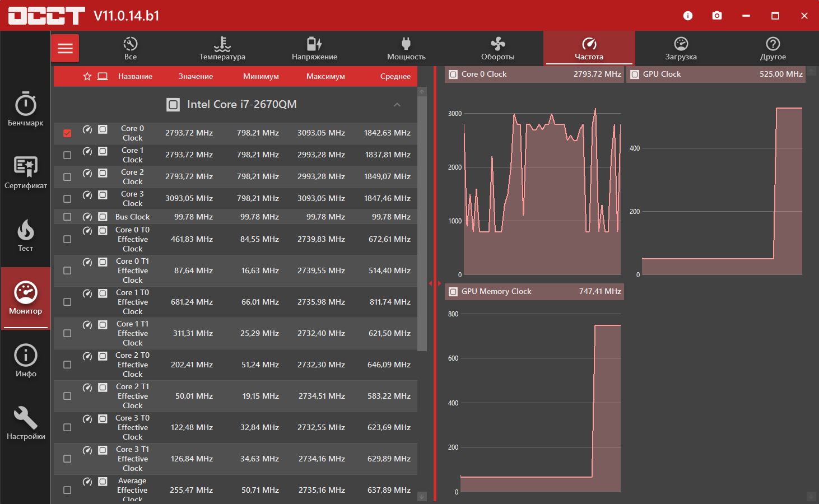This screenshot has width=819, height=504.
Task: Open the Монитор section
Action: [x=25, y=297]
